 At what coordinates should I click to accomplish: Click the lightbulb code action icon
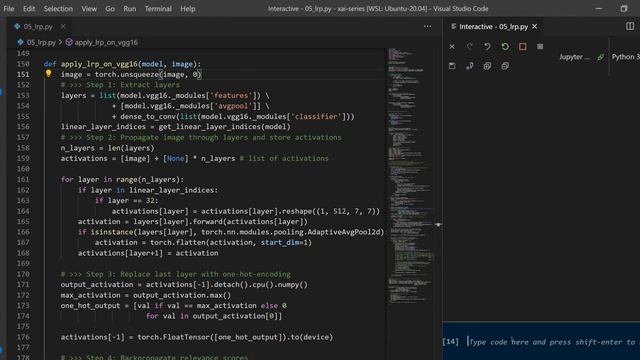[x=48, y=73]
